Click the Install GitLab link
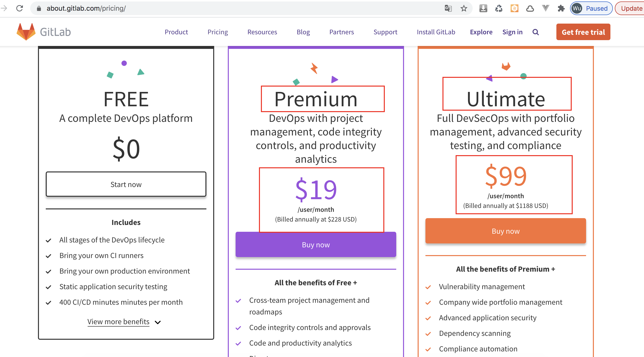This screenshot has width=644, height=357. [x=436, y=32]
